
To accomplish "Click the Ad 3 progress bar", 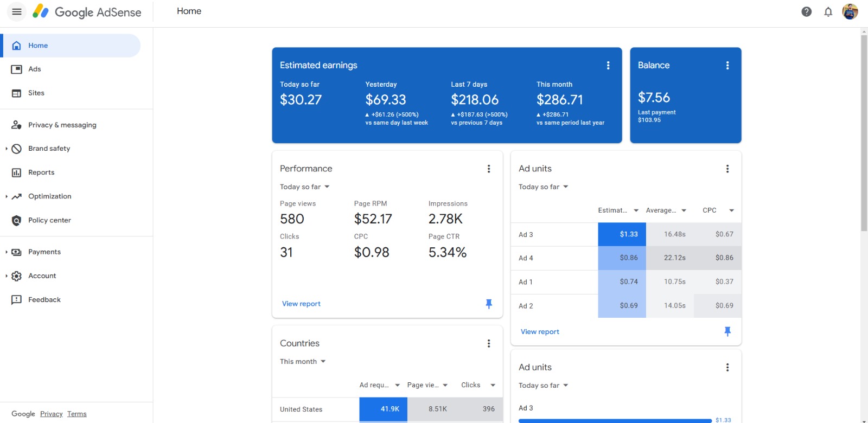I will (x=615, y=420).
